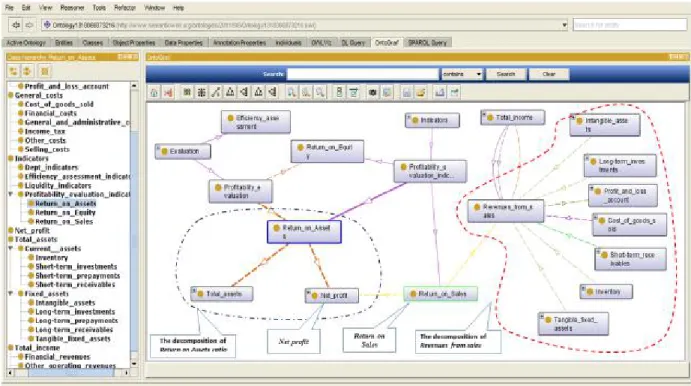This screenshot has height=386, width=691.
Task: Open the Window menu
Action: coord(154,8)
